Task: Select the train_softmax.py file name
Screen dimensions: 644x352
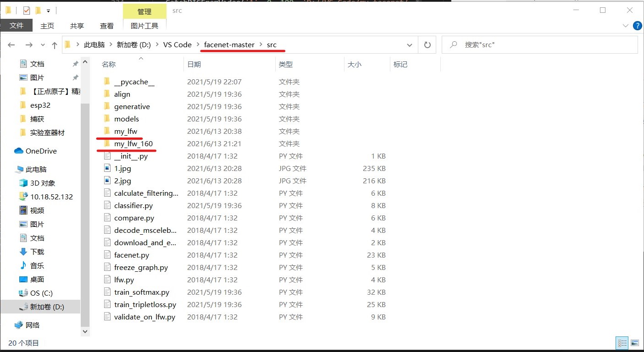Action: pyautogui.click(x=142, y=292)
